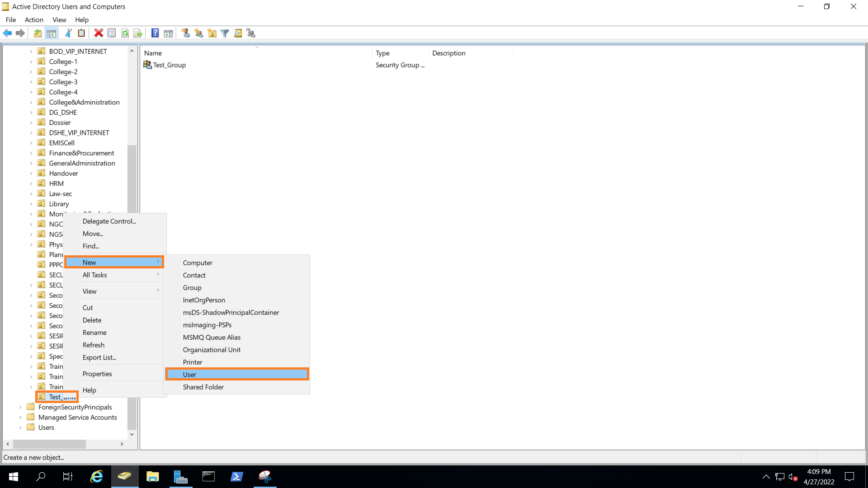Choose Computer from New submenu
The height and width of the screenshot is (488, 868).
(x=237, y=263)
